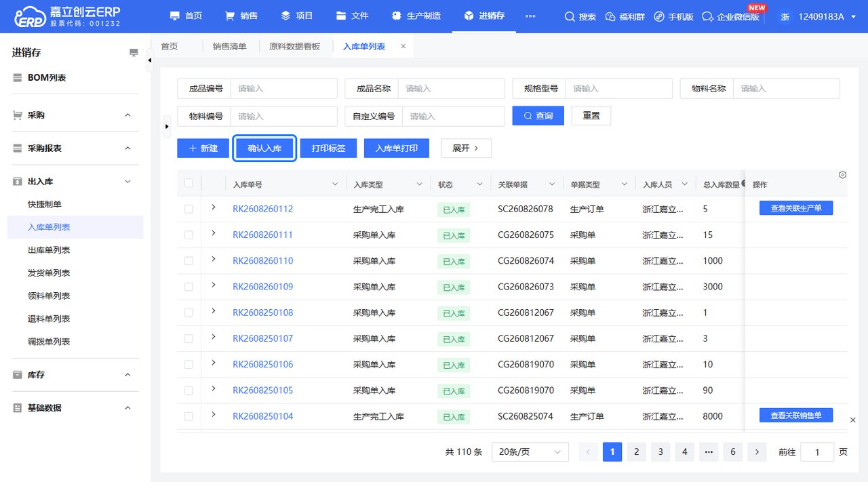The width and height of the screenshot is (868, 482).
Task: Click the 确认入库 button
Action: [264, 148]
